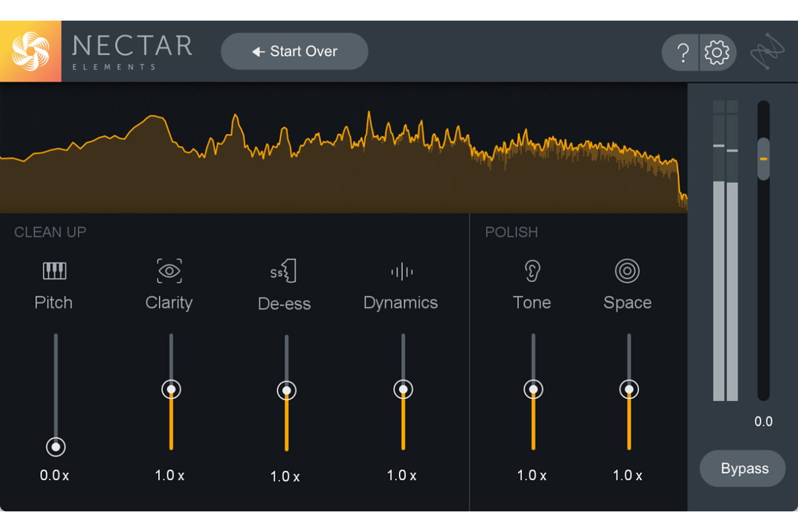
Task: Click the Clarity eye icon
Action: [170, 271]
